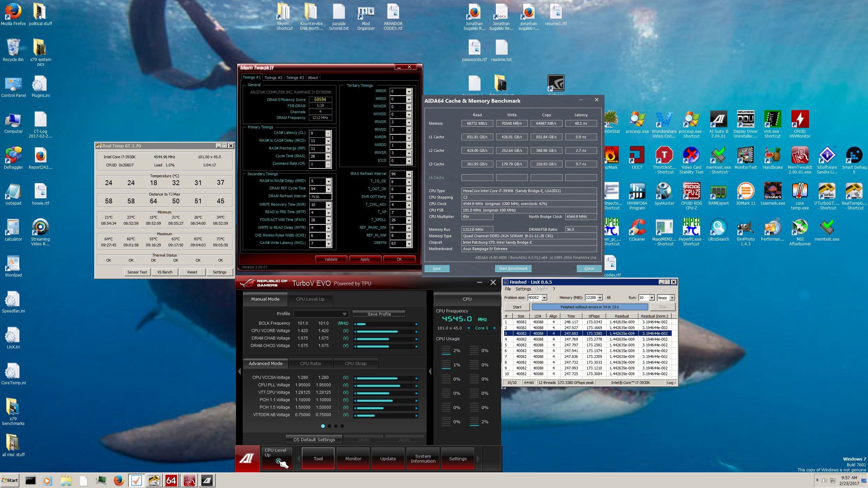Click Sensor Test in Real Temp
The image size is (868, 488).
coord(137,272)
